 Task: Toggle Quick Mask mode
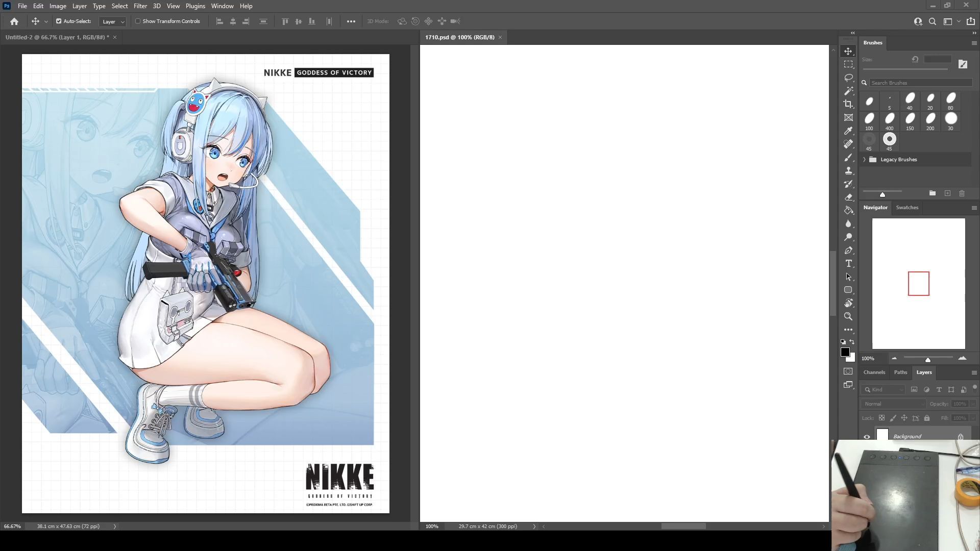click(848, 371)
